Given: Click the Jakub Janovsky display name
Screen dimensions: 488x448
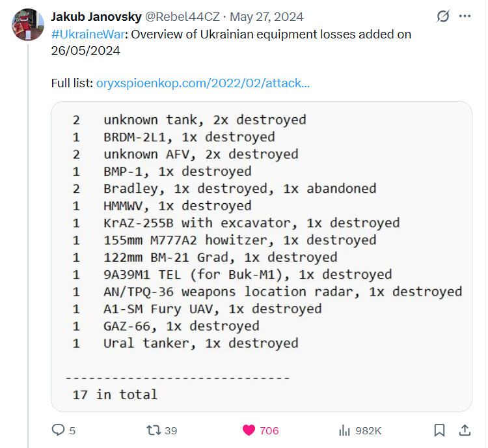Looking at the screenshot, I should pos(96,16).
